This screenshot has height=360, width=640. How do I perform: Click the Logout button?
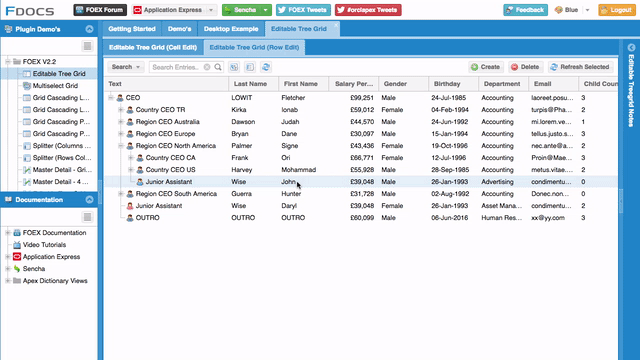[x=617, y=10]
